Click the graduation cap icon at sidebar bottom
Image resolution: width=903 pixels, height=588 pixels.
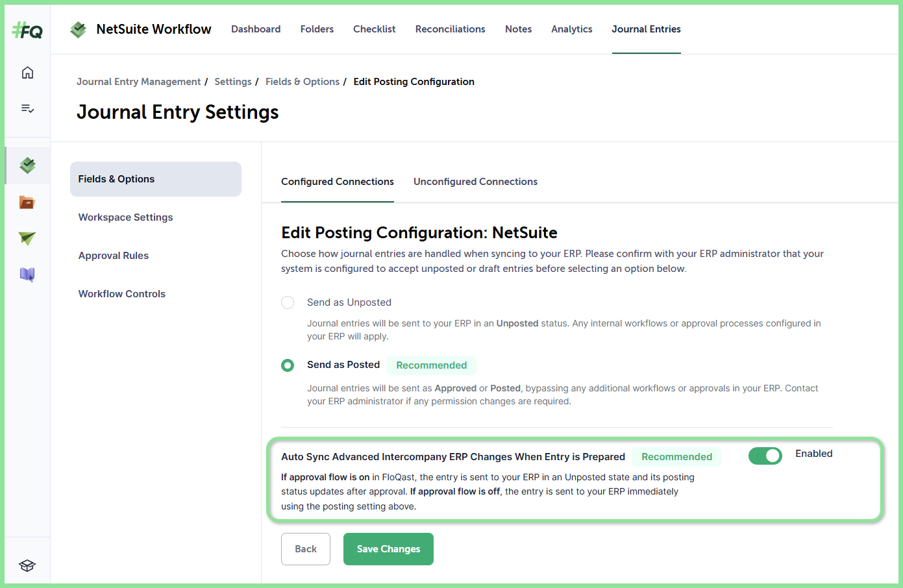click(x=27, y=565)
